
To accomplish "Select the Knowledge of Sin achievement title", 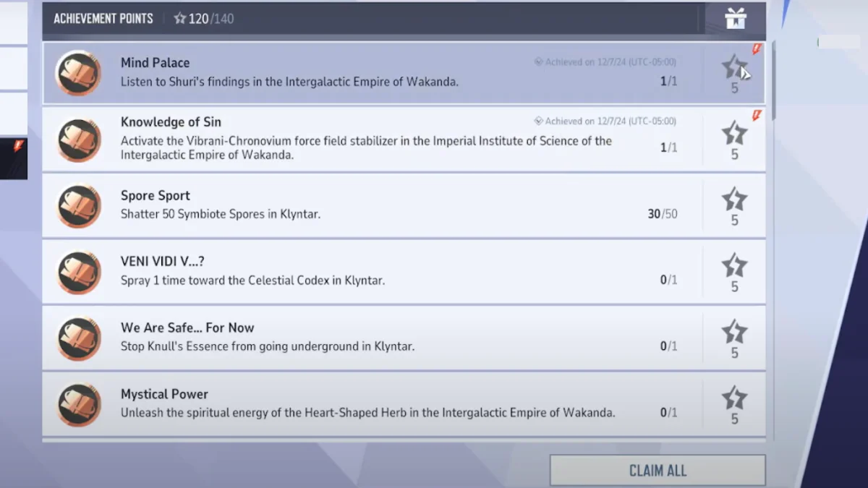I will (x=171, y=122).
